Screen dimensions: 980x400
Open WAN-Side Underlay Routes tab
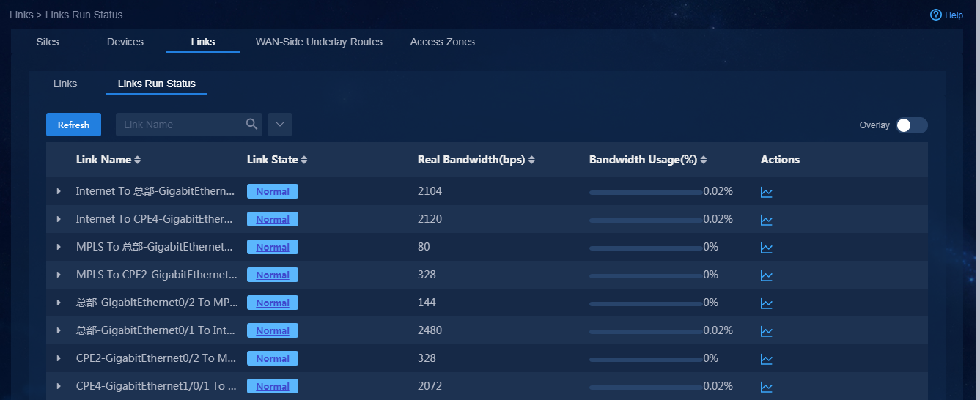click(x=319, y=42)
